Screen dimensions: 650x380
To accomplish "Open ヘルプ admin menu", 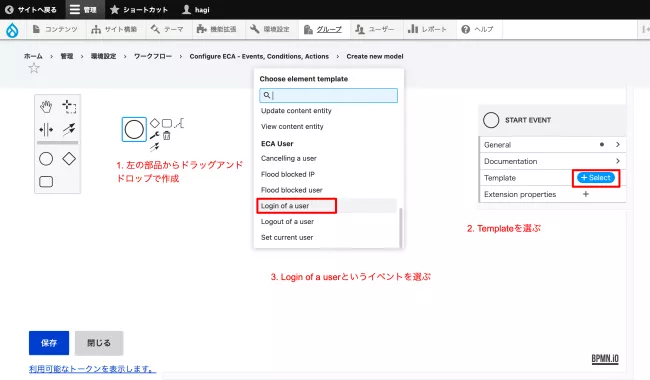I will (478, 29).
